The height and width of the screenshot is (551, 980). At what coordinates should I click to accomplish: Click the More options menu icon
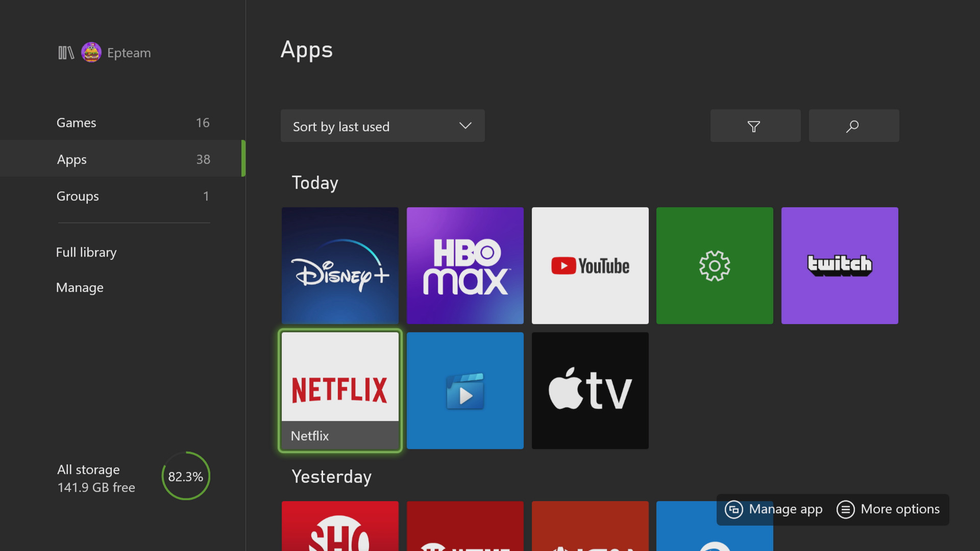[845, 509]
